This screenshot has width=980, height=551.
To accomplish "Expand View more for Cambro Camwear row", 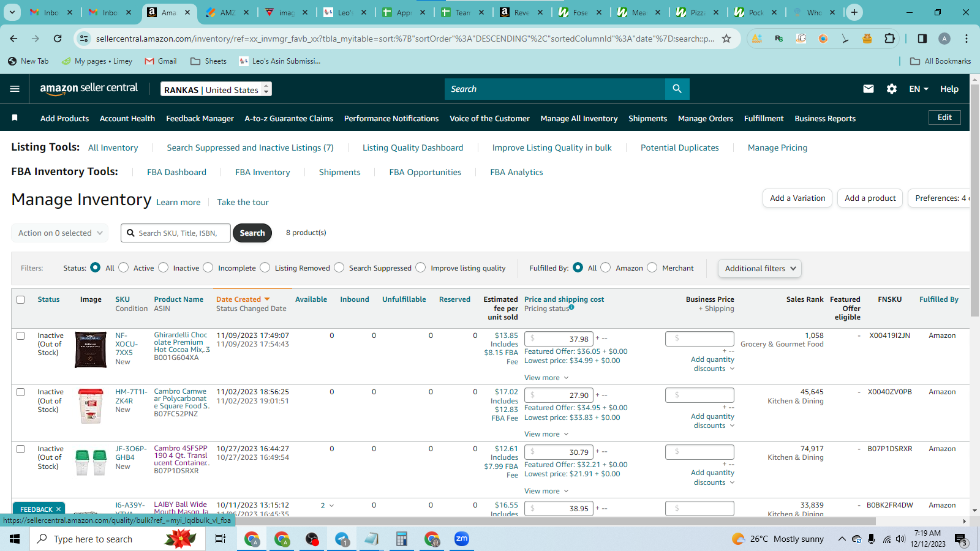I will point(546,434).
